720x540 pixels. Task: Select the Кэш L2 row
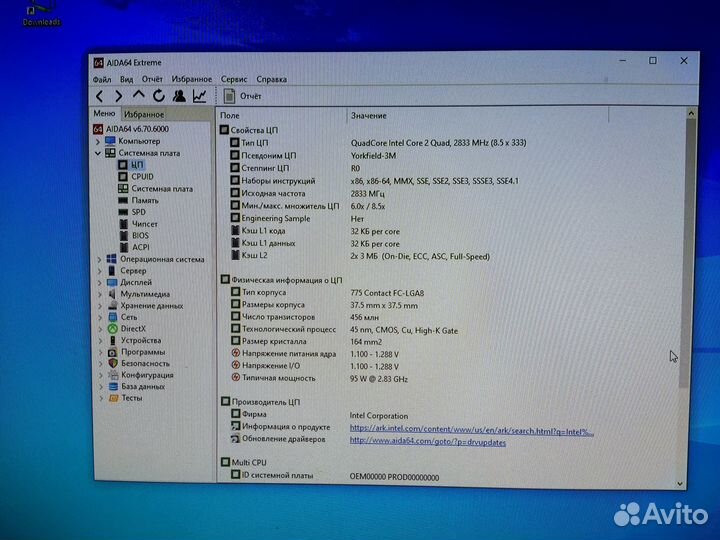pos(360,256)
